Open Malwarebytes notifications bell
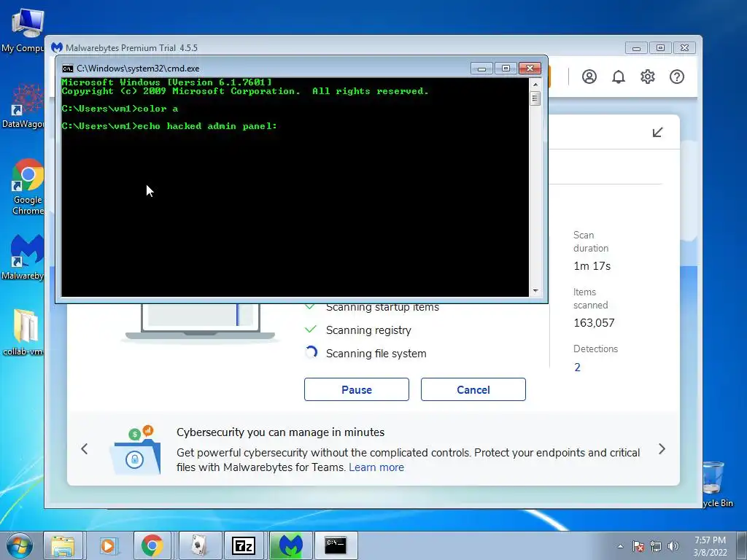 click(619, 77)
